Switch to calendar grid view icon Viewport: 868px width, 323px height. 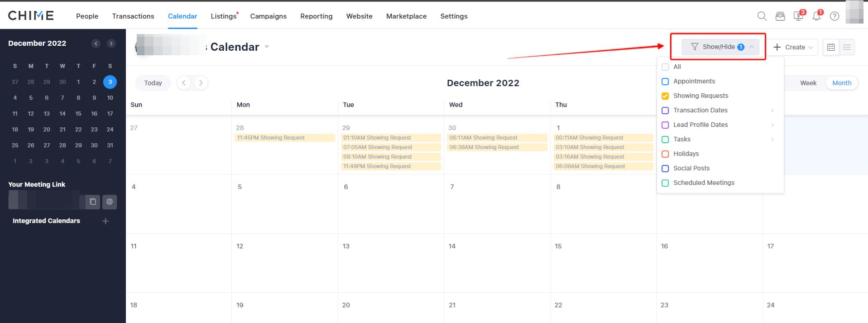pos(831,47)
